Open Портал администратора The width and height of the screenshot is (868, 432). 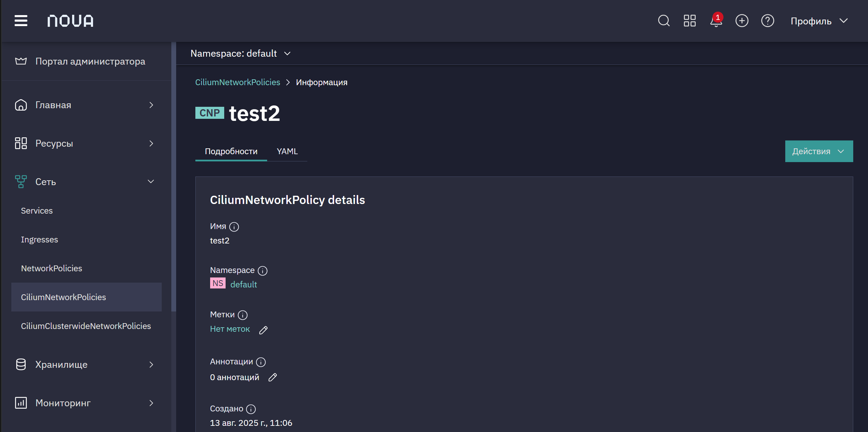(x=87, y=61)
